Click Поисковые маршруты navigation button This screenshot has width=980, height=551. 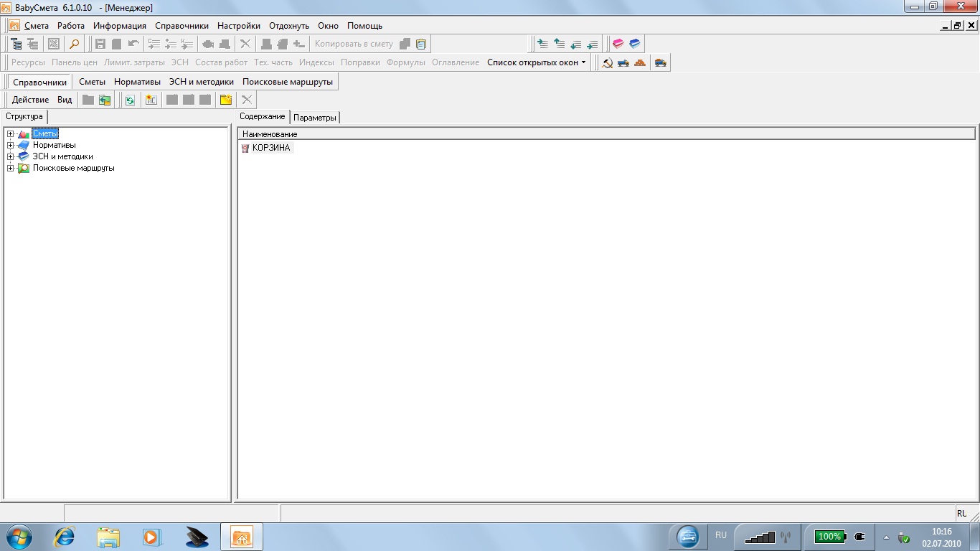pos(288,82)
